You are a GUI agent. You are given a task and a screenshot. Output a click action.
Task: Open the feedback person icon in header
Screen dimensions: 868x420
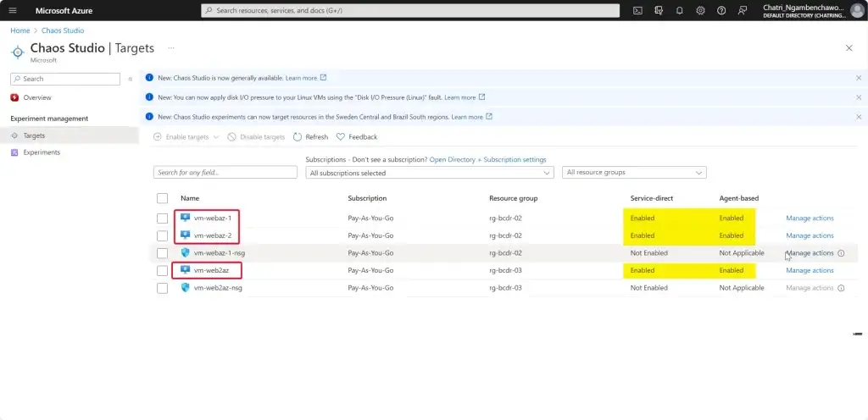743,10
